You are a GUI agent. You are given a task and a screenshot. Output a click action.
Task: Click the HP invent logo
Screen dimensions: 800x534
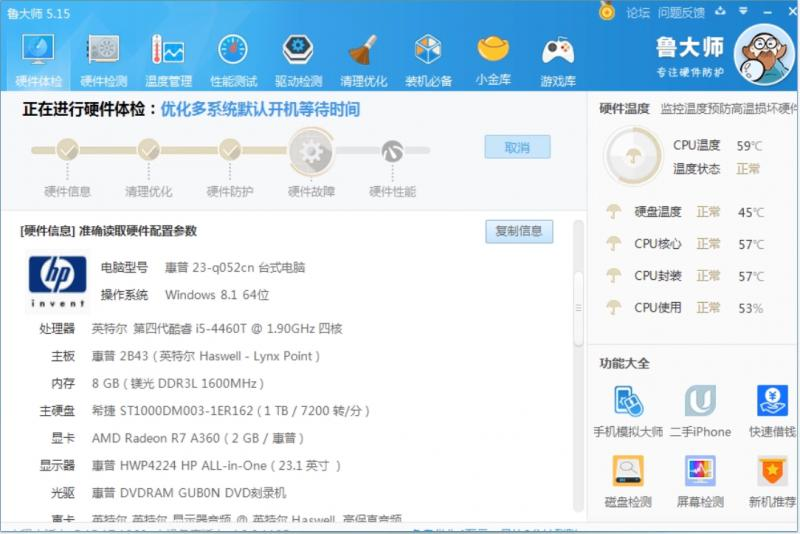point(57,281)
